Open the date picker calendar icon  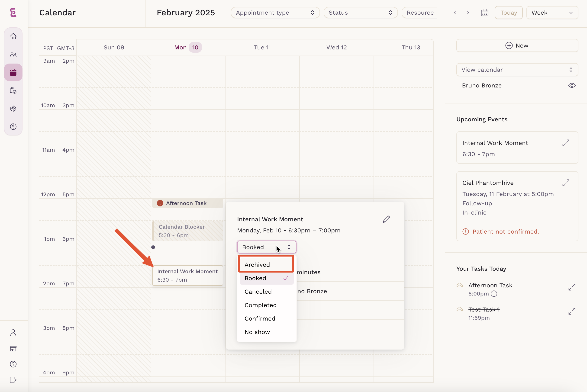484,13
